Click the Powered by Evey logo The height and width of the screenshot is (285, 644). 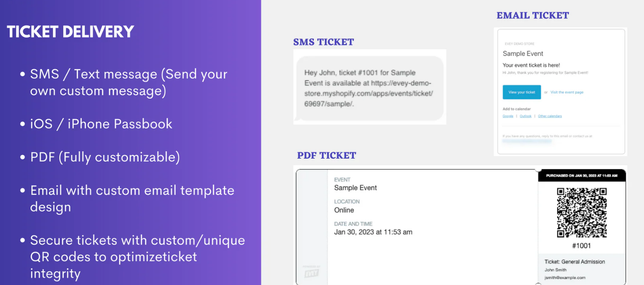click(312, 272)
